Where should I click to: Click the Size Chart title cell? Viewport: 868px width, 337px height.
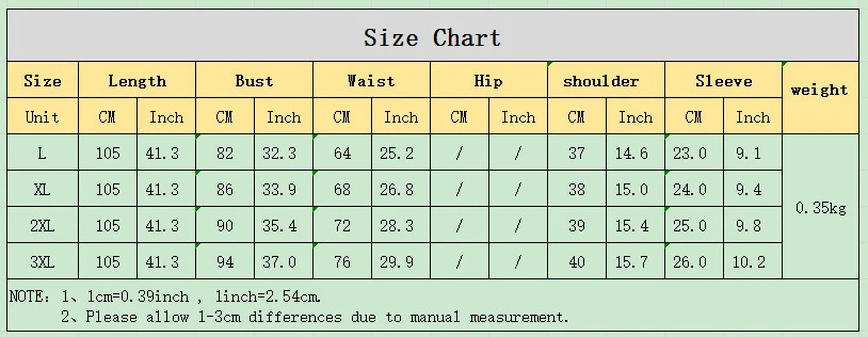[x=433, y=37]
